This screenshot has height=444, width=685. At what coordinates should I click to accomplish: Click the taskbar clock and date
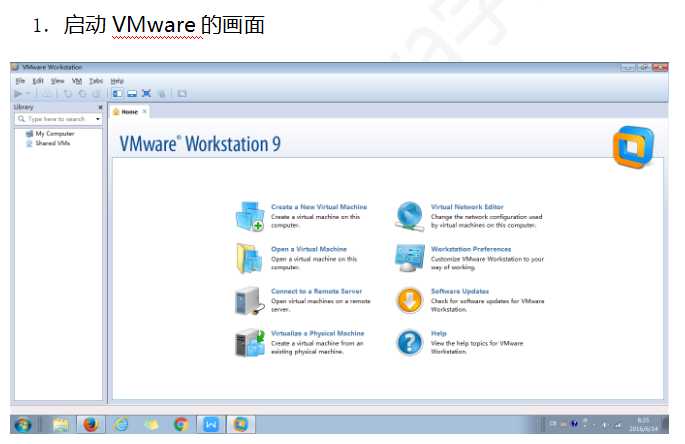[x=643, y=424]
